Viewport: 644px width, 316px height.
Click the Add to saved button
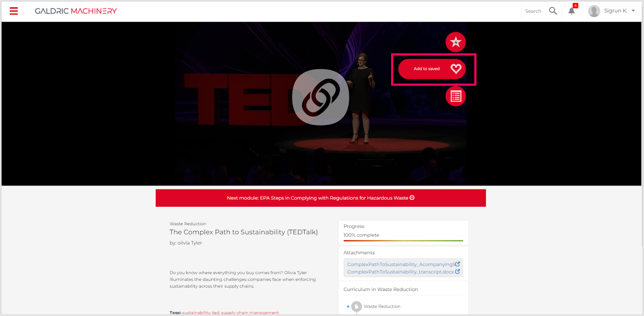click(432, 69)
